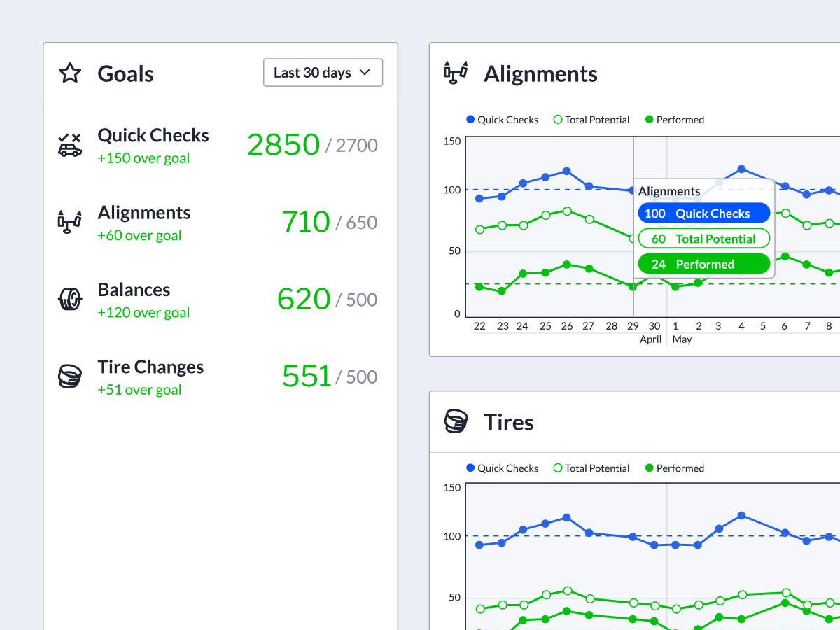This screenshot has height=630, width=840.
Task: Click the Alignments chart panel header icon
Action: [x=456, y=73]
